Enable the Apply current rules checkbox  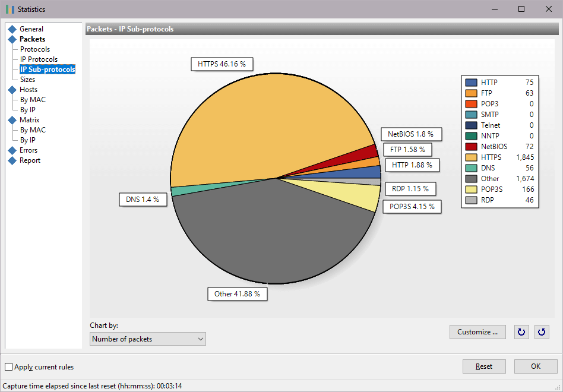[x=8, y=366]
